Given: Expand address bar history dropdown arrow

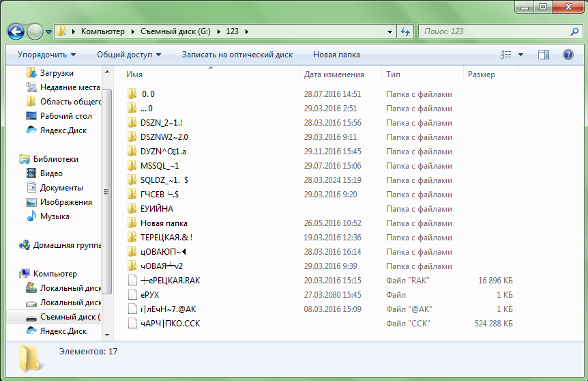Looking at the screenshot, I should 389,31.
